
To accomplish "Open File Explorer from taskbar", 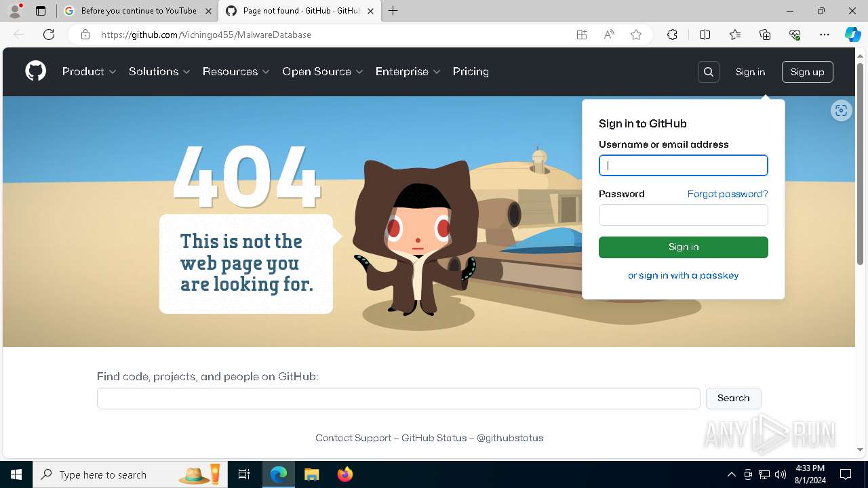I will (311, 474).
